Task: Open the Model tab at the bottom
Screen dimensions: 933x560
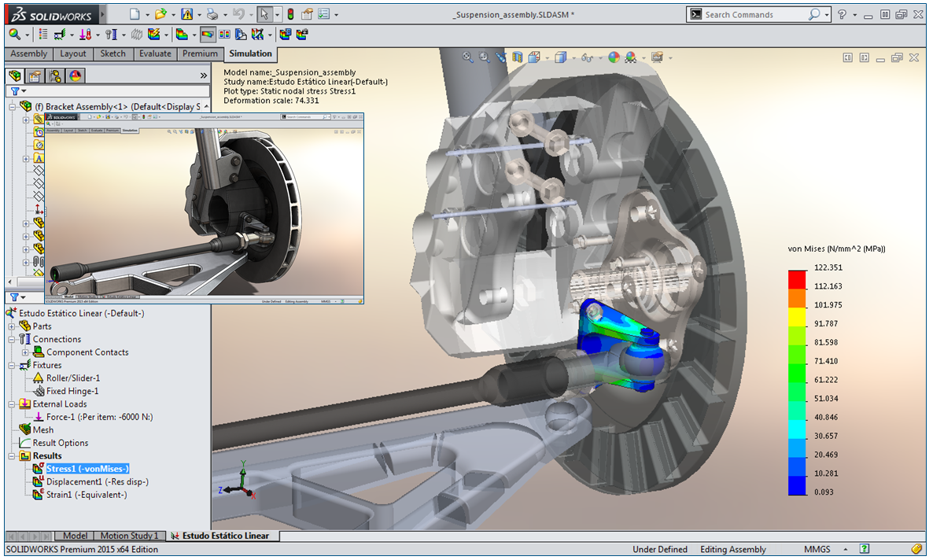Action: point(75,536)
